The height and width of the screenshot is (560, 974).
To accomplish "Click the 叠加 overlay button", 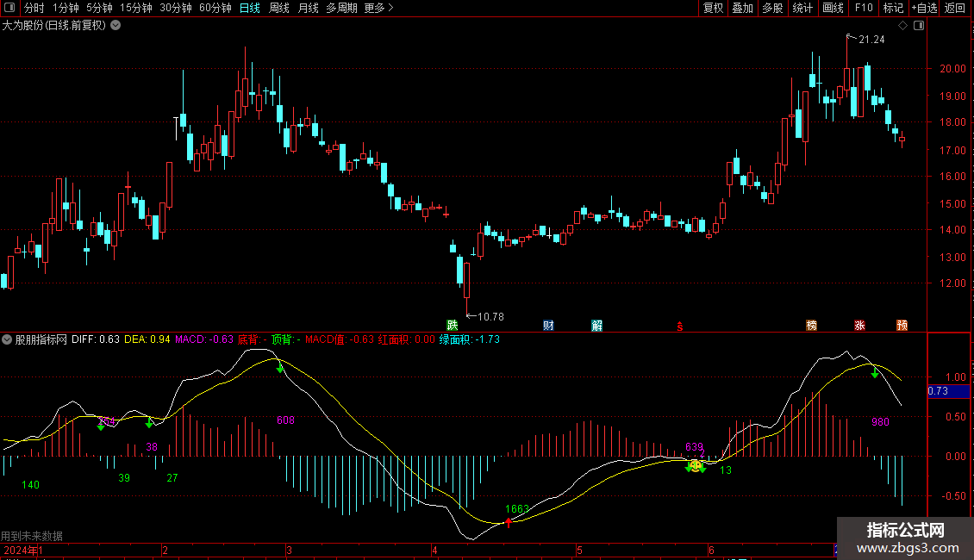I will point(743,8).
